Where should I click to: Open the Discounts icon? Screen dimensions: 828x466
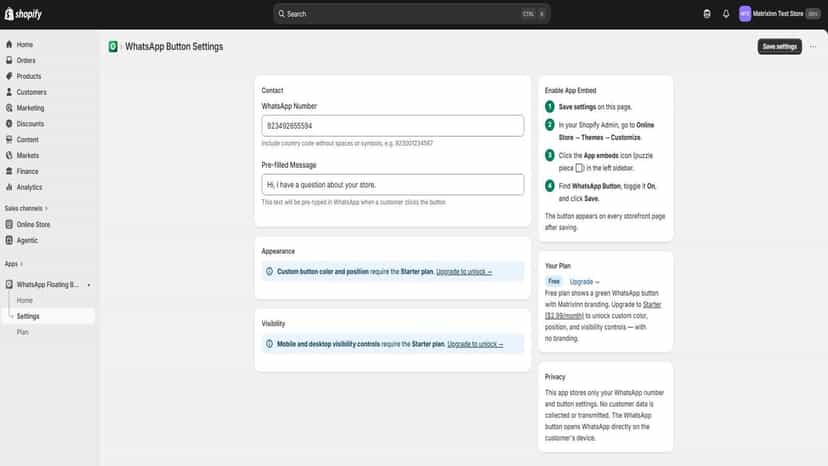9,124
